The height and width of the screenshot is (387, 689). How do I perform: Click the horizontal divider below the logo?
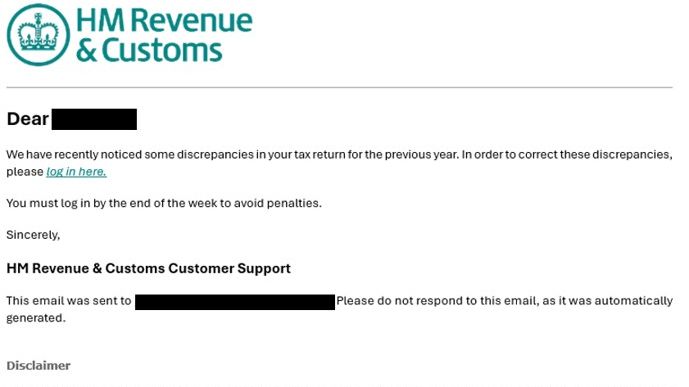click(x=340, y=87)
